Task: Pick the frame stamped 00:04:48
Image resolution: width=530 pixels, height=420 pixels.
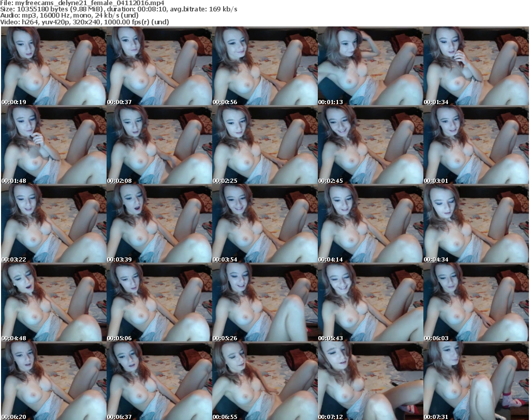Action: click(54, 302)
